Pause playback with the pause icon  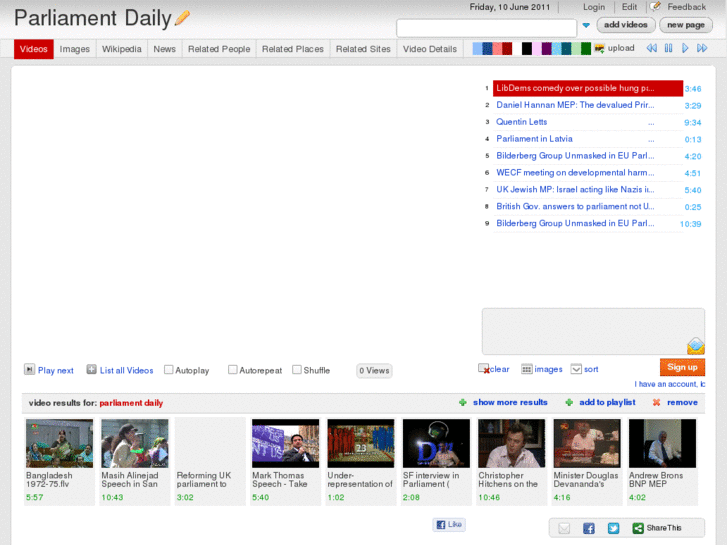(x=668, y=48)
